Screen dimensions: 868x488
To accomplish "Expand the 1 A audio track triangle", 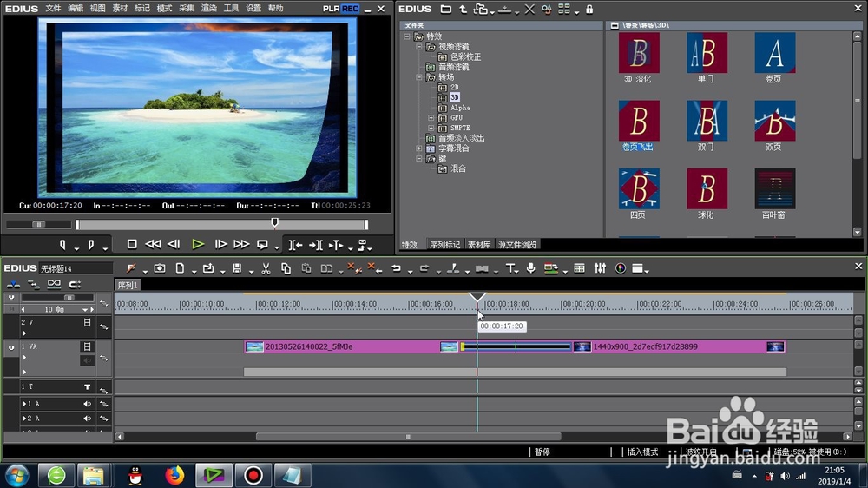I will tap(24, 404).
